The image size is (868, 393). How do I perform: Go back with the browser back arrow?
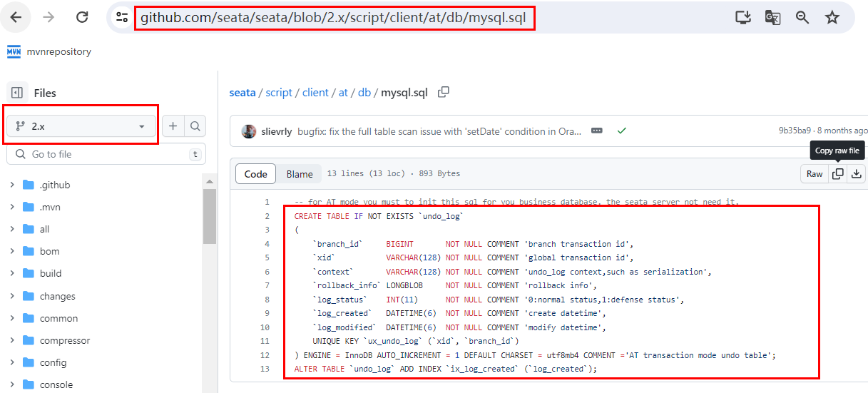tap(16, 17)
